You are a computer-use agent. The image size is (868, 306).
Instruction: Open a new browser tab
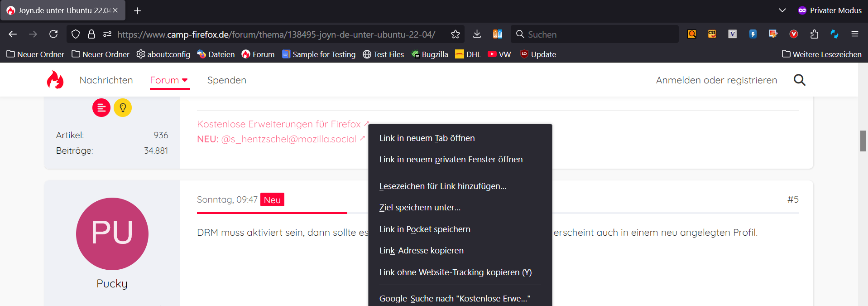[x=138, y=10]
